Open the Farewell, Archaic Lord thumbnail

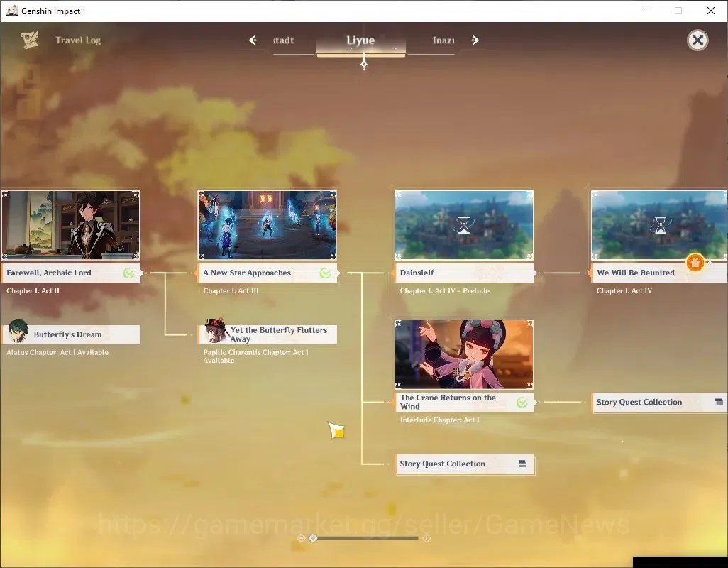[x=70, y=225]
